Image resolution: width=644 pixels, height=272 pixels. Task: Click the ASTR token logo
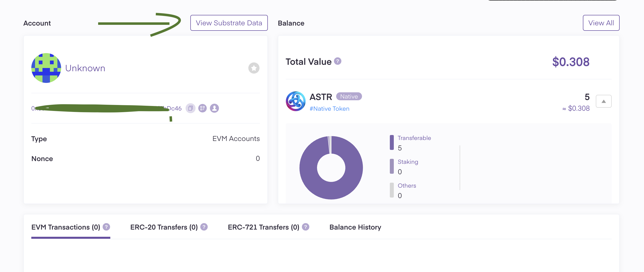click(295, 101)
